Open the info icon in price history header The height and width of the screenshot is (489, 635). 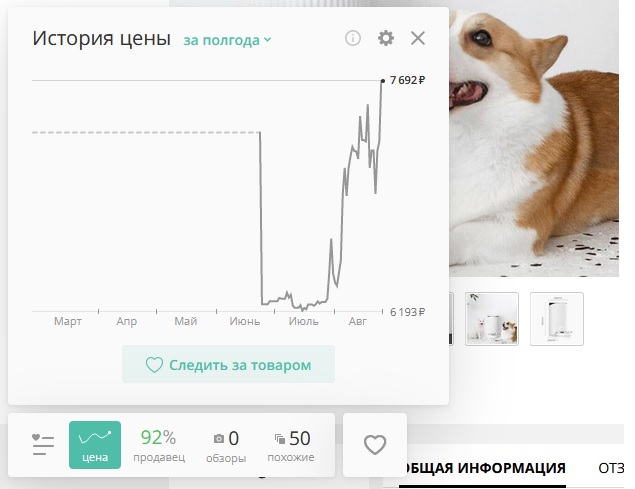(353, 38)
